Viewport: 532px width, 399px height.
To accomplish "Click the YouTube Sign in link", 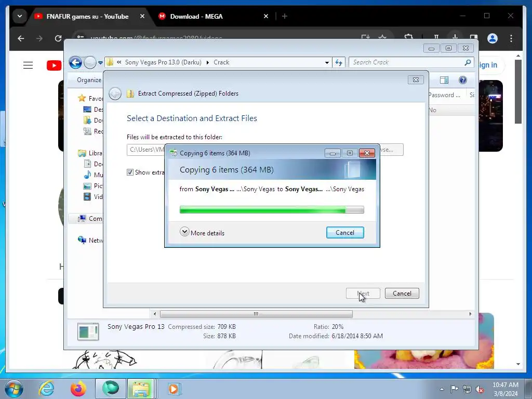I will (x=488, y=65).
